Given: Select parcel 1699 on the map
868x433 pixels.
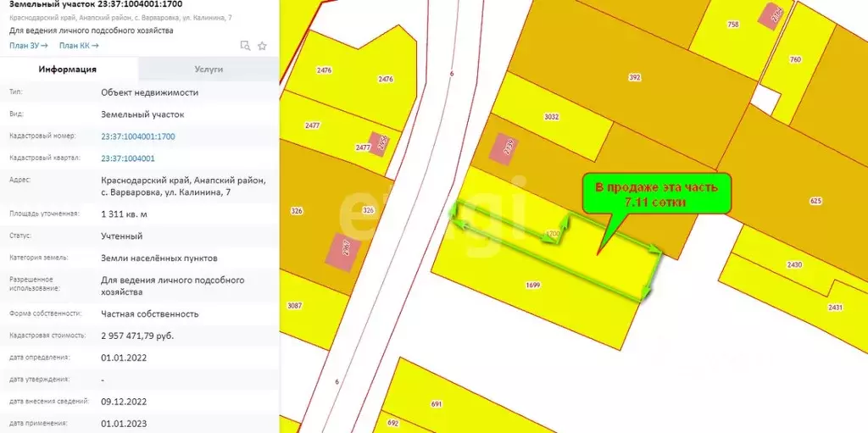Looking at the screenshot, I should pyautogui.click(x=532, y=285).
